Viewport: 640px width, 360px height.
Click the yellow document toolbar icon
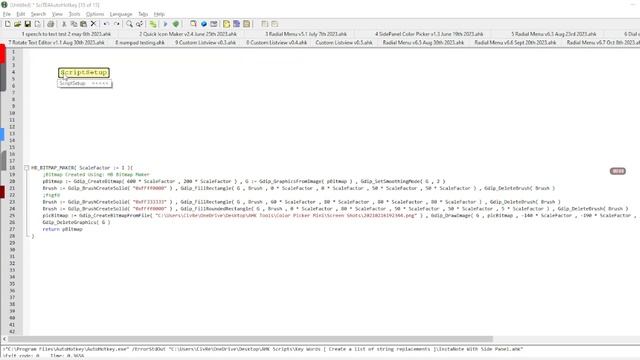coord(227,24)
